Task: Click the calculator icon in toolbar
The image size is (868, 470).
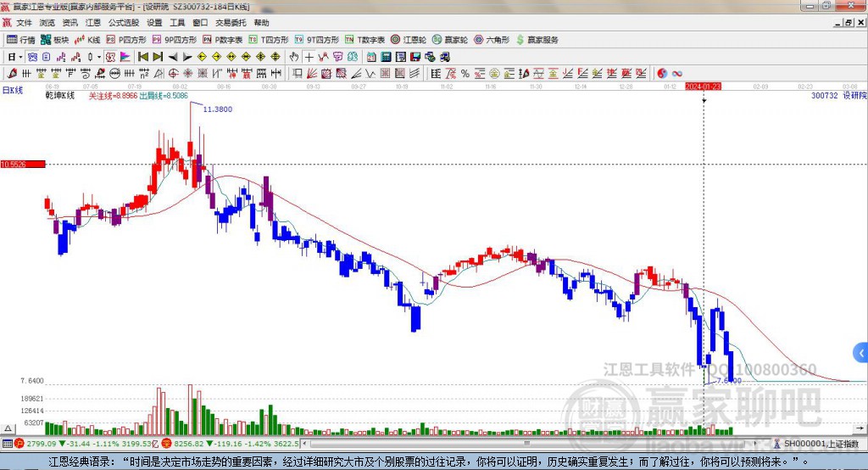Action: click(x=386, y=57)
